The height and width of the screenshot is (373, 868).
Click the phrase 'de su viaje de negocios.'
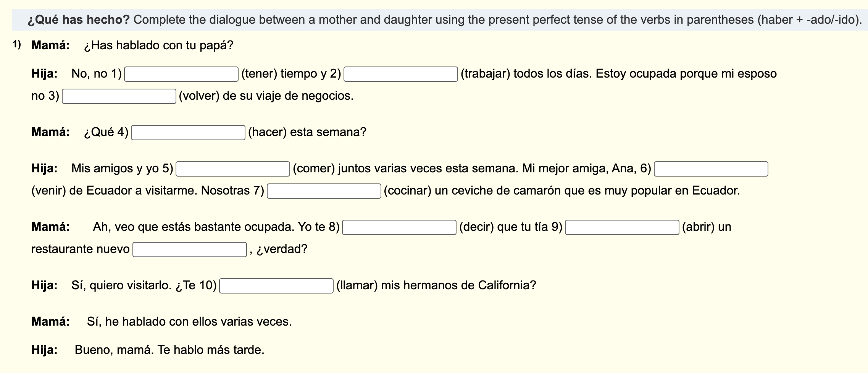(x=288, y=96)
